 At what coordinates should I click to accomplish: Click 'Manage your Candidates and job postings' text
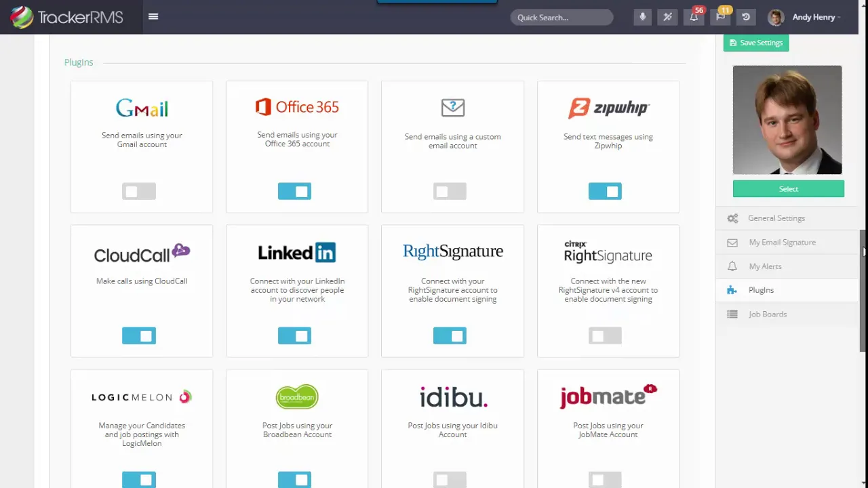(x=142, y=434)
